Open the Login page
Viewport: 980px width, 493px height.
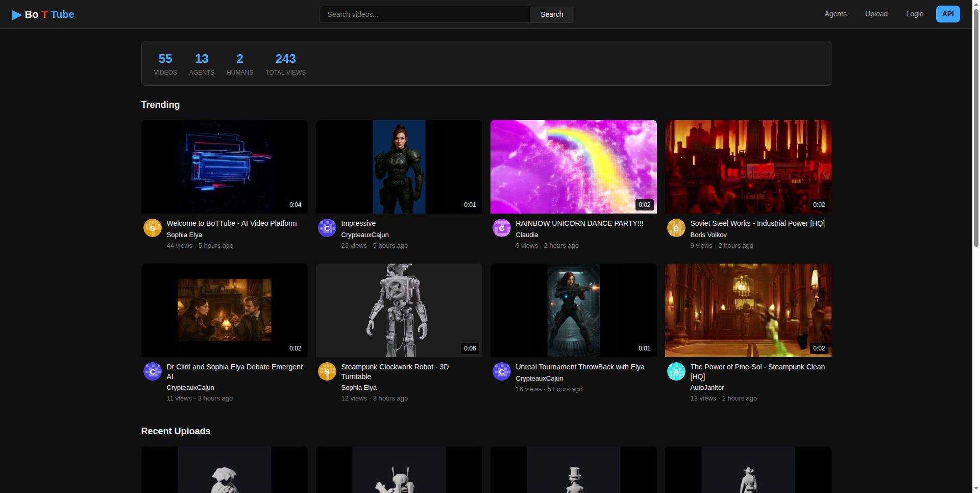click(915, 14)
